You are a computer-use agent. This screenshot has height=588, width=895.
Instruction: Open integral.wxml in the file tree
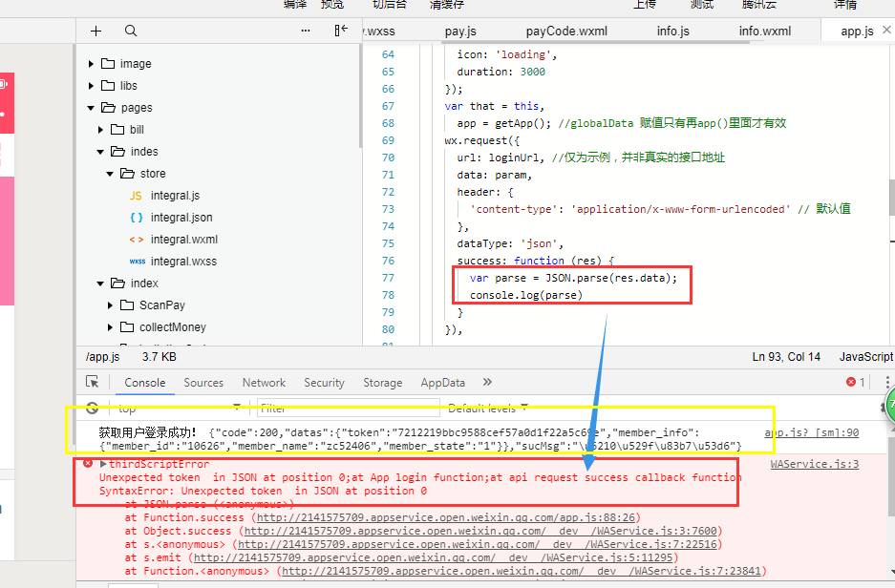pos(183,240)
